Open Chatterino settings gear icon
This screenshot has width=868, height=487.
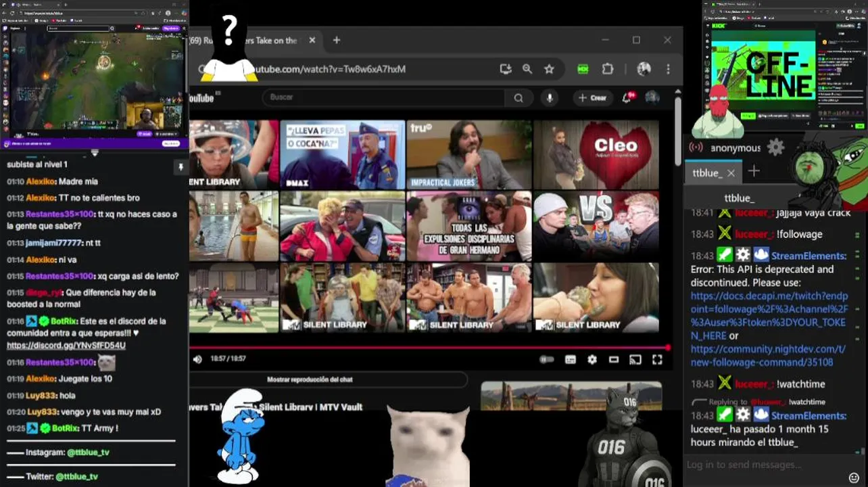tap(776, 147)
